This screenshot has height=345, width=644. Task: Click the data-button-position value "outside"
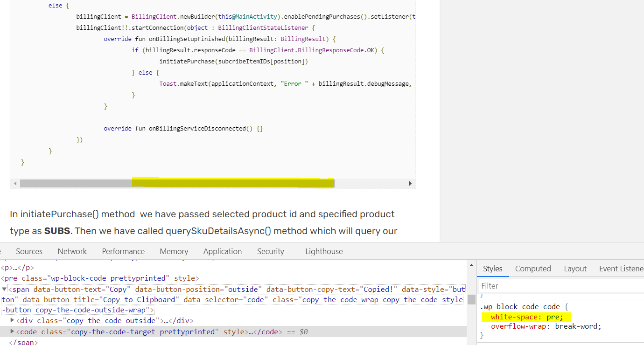tap(243, 289)
